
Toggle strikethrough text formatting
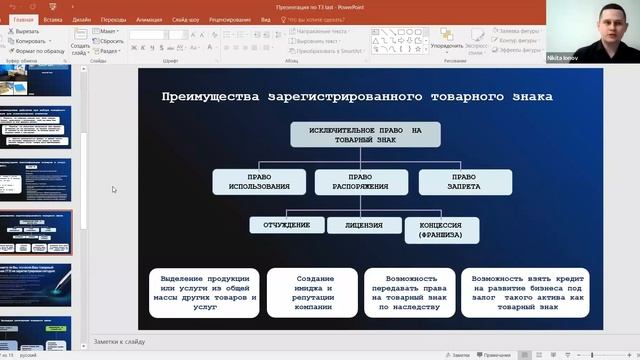click(x=171, y=48)
